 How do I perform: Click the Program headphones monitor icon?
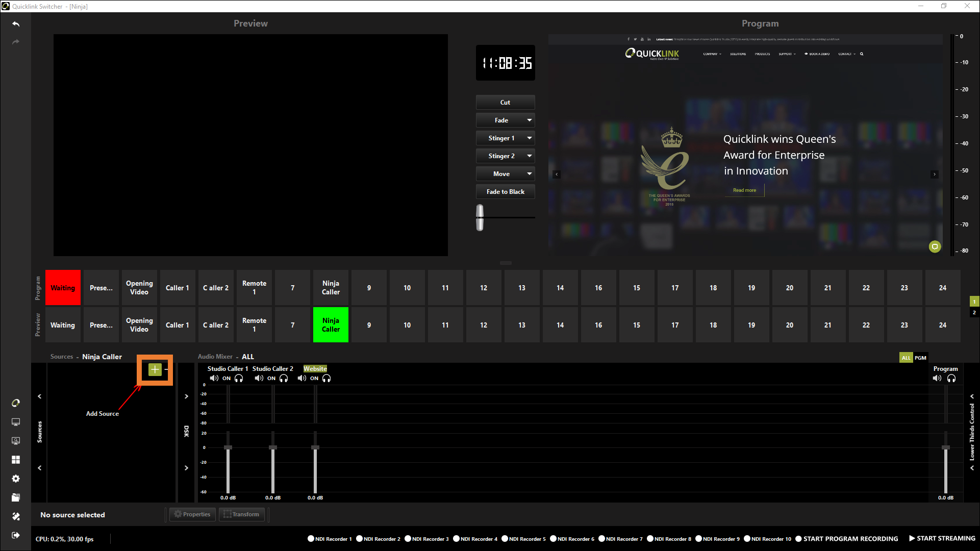(x=951, y=378)
